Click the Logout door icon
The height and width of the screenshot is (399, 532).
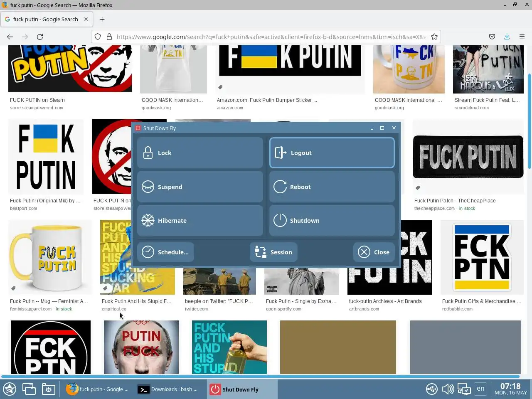pyautogui.click(x=281, y=153)
